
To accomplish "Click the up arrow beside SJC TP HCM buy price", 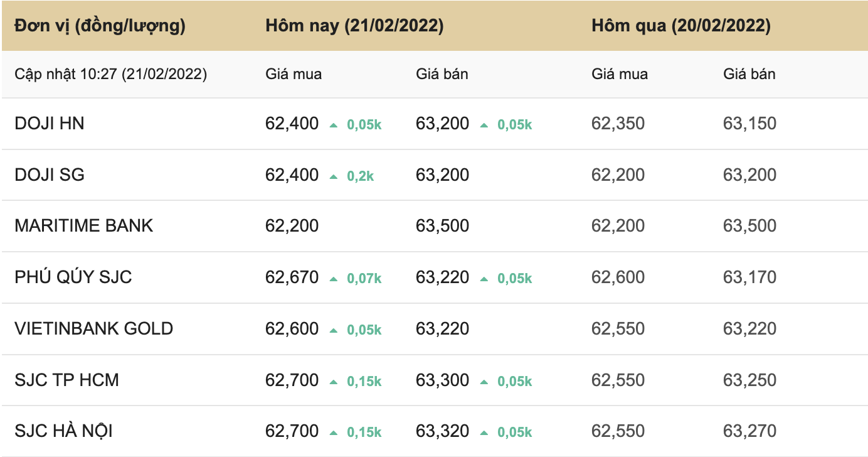I will (x=334, y=382).
